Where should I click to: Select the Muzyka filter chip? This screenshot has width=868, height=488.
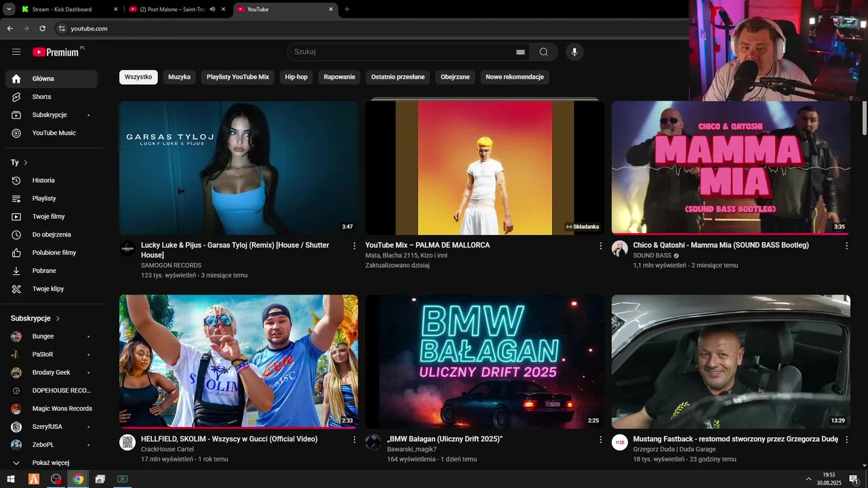click(x=179, y=77)
